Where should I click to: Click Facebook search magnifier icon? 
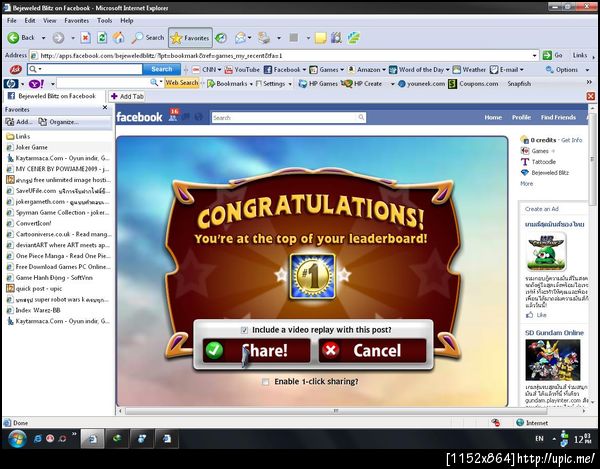(x=361, y=117)
